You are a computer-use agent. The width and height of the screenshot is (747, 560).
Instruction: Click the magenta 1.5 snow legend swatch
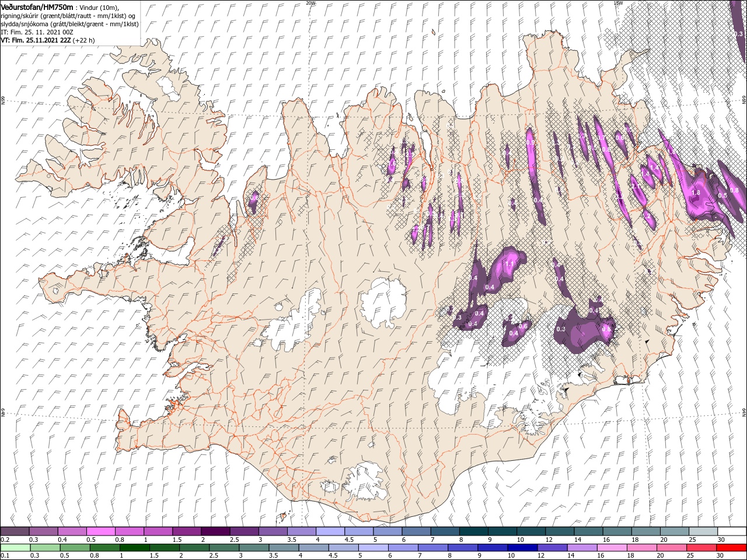[187, 531]
